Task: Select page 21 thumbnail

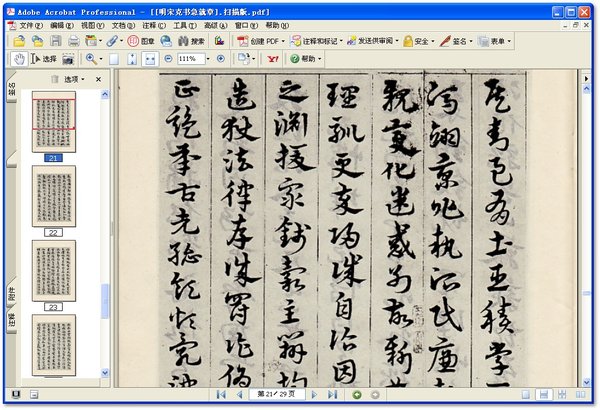Action: [54, 122]
